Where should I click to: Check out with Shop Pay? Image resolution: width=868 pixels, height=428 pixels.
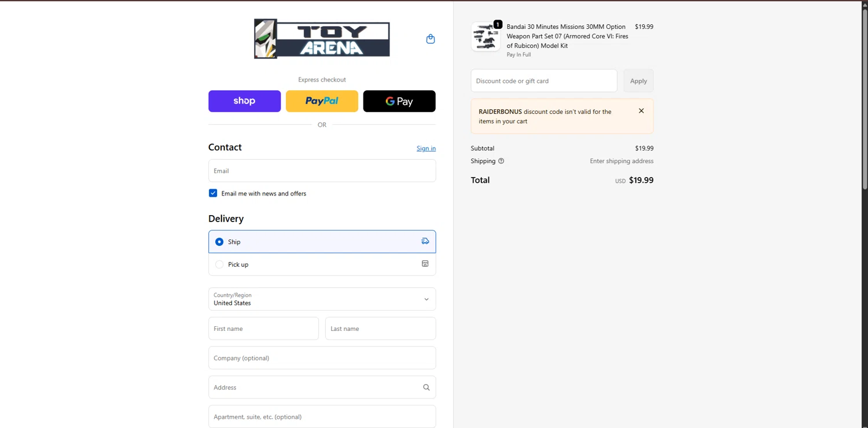pyautogui.click(x=244, y=101)
